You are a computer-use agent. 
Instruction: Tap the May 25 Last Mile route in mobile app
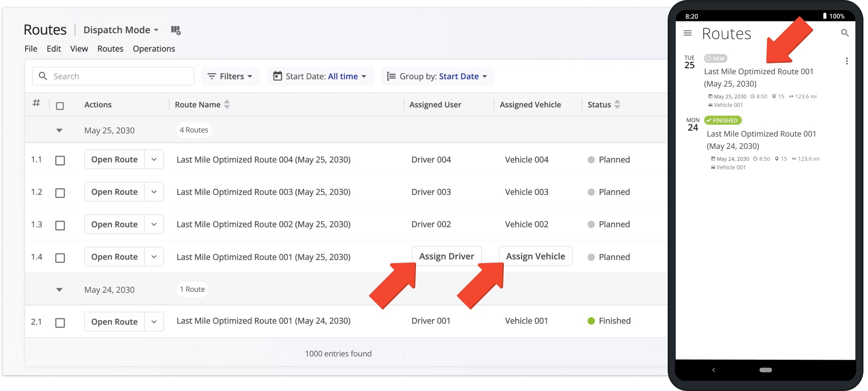pyautogui.click(x=758, y=77)
